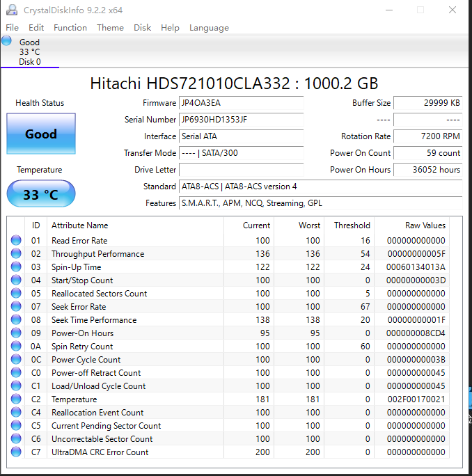Click status orb for Seek Error Rate
This screenshot has height=476, width=472.
tap(16, 306)
